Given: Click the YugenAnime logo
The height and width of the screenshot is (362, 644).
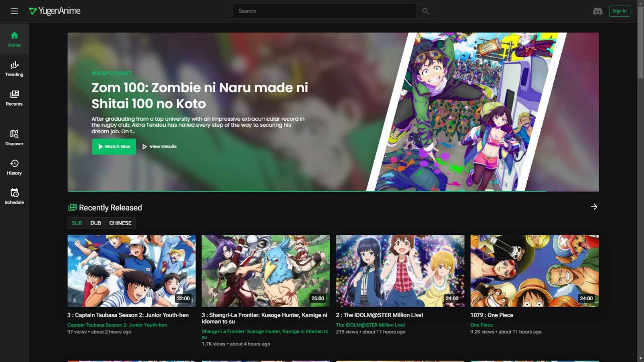Looking at the screenshot, I should coord(55,11).
